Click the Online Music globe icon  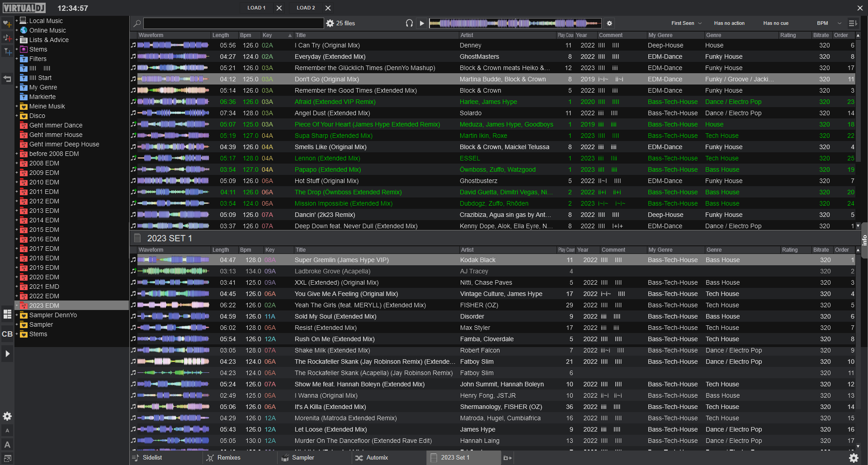point(24,30)
